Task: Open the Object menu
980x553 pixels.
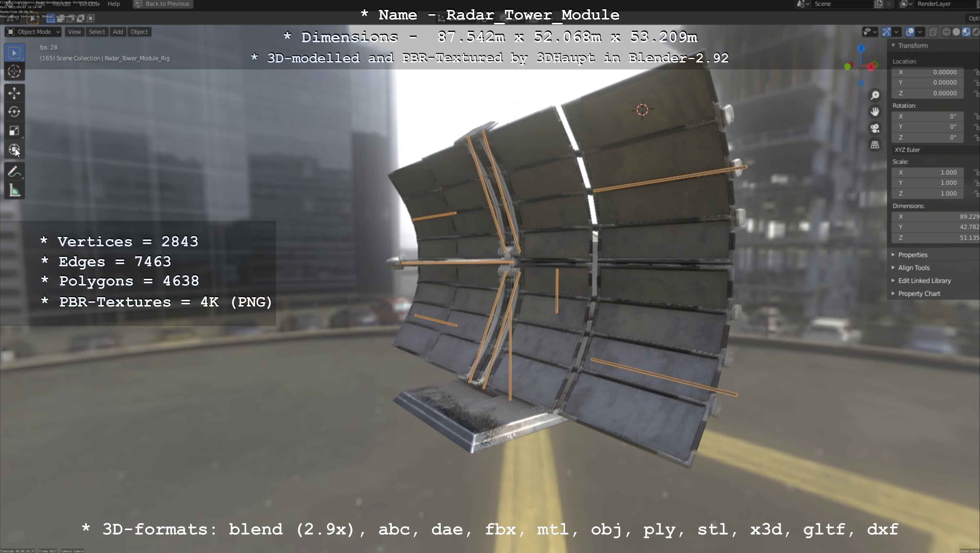Action: pos(139,32)
